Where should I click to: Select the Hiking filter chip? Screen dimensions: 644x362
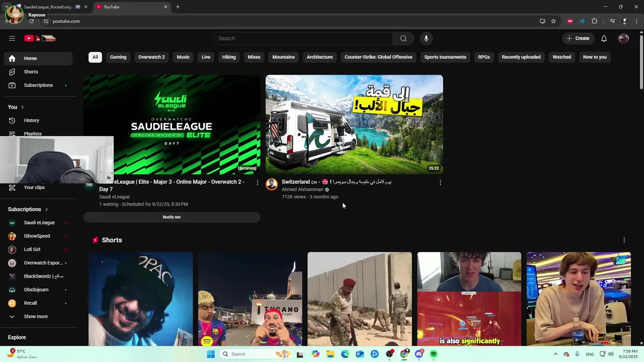click(229, 57)
